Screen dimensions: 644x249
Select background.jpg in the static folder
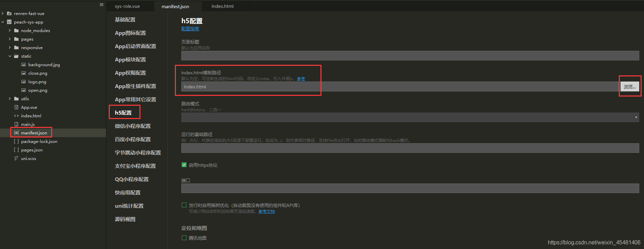tap(44, 65)
